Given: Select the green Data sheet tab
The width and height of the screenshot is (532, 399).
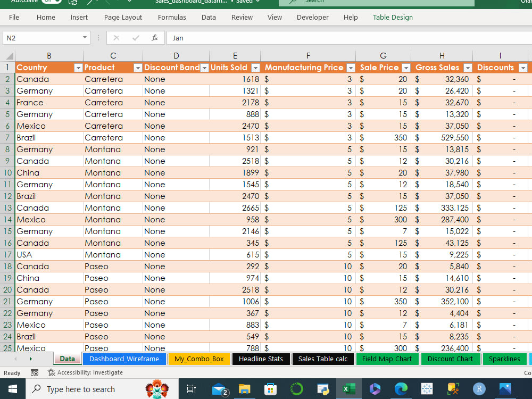Looking at the screenshot, I should [67, 359].
